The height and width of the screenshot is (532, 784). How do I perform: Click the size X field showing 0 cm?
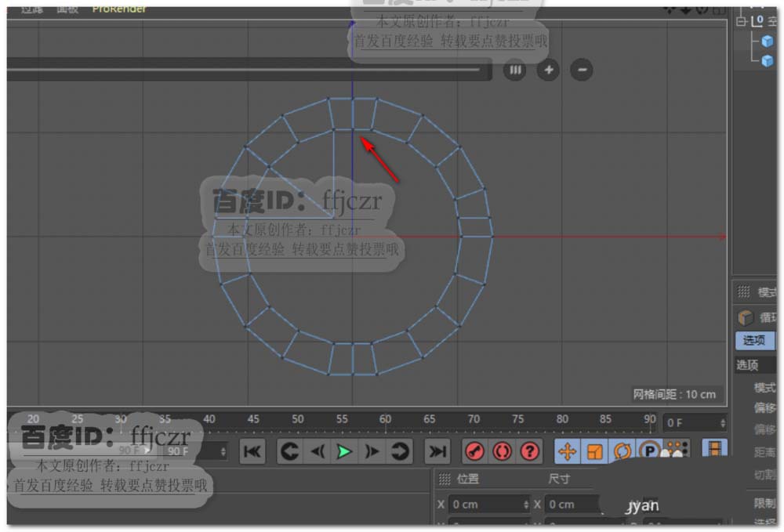click(572, 505)
